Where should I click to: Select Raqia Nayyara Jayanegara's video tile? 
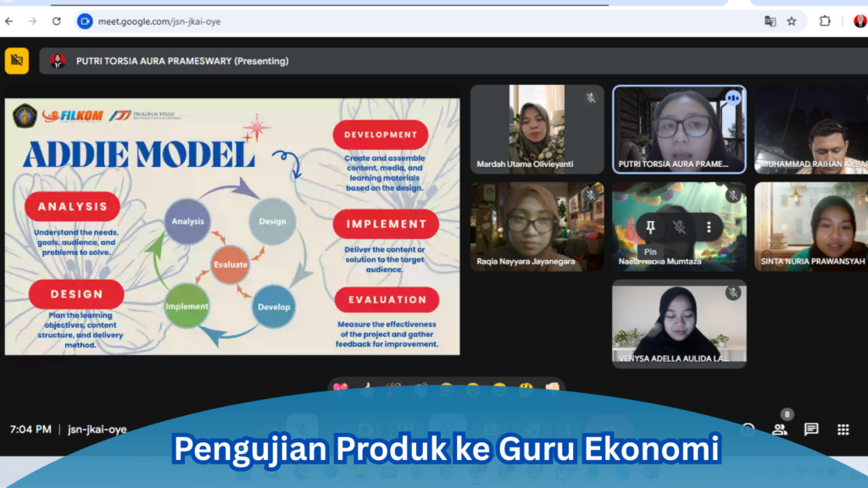537,225
